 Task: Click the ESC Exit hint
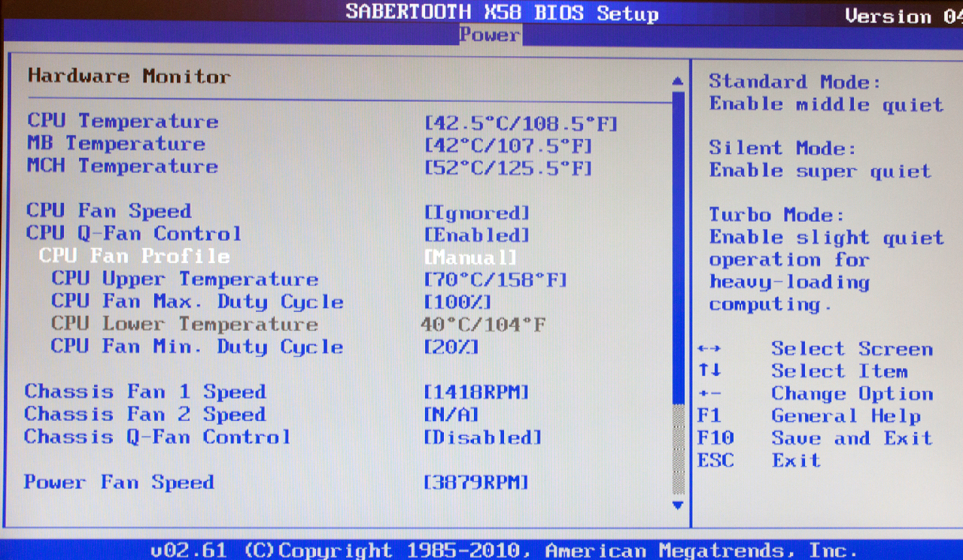[758, 460]
